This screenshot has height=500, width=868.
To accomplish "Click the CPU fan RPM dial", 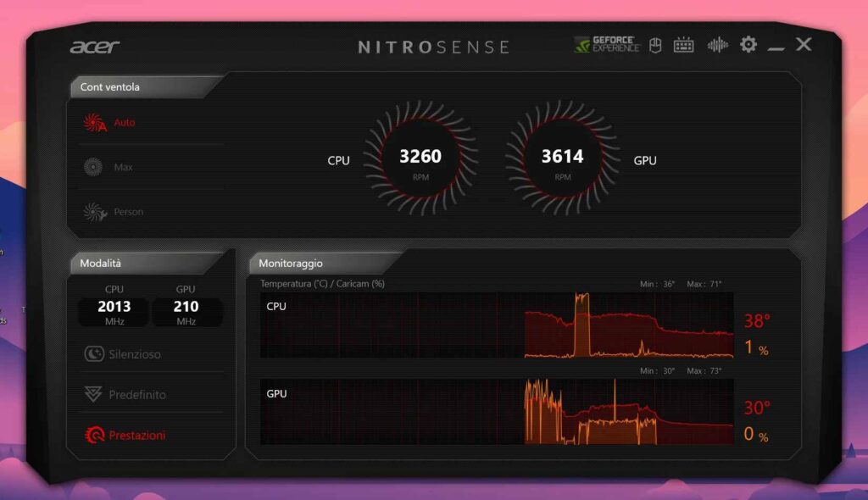I will 420,158.
